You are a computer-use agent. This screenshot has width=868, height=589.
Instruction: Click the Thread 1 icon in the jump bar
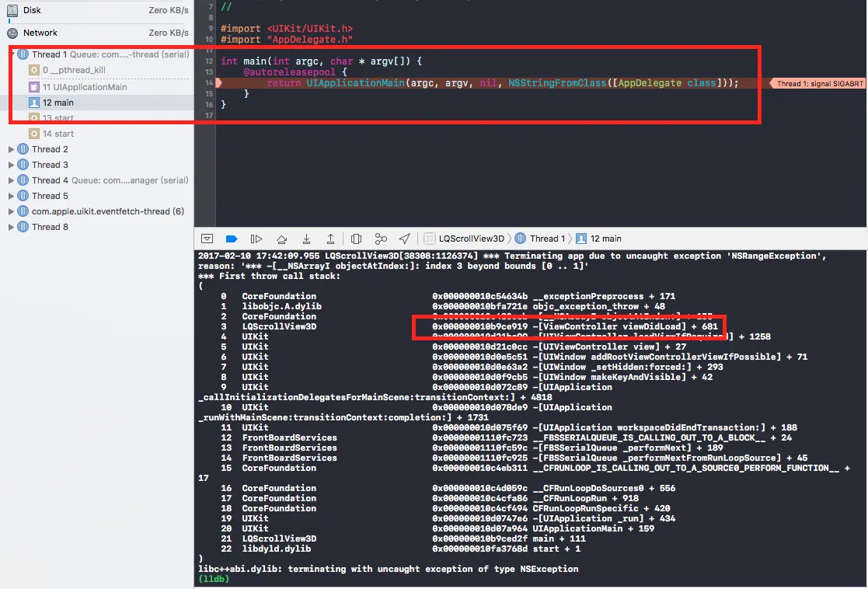pos(521,239)
